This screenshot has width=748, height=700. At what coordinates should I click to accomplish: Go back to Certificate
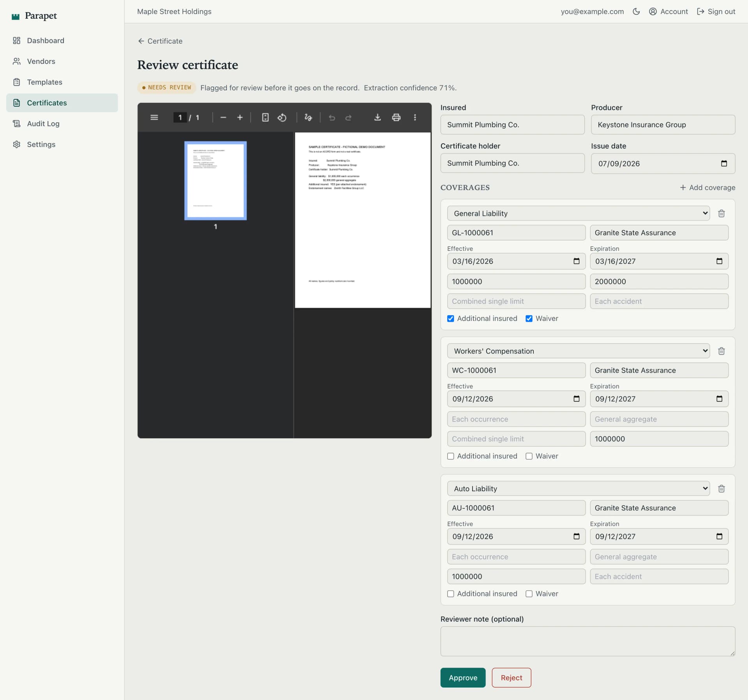click(x=160, y=41)
